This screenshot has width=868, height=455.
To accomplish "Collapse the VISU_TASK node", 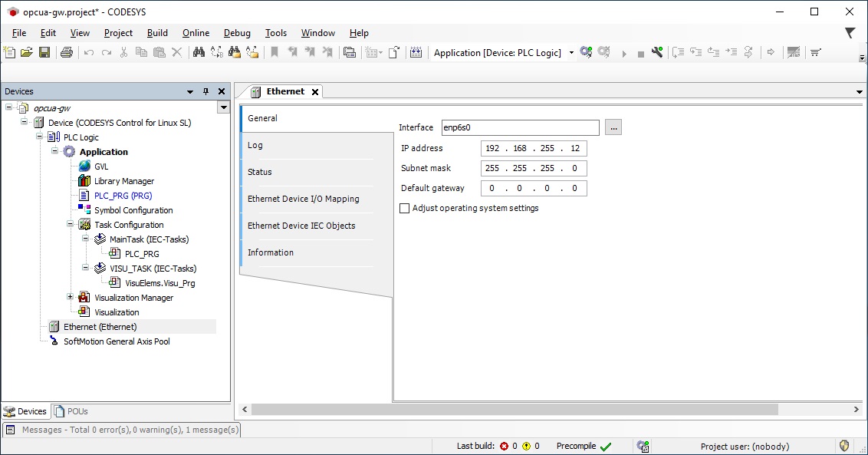I will click(86, 267).
